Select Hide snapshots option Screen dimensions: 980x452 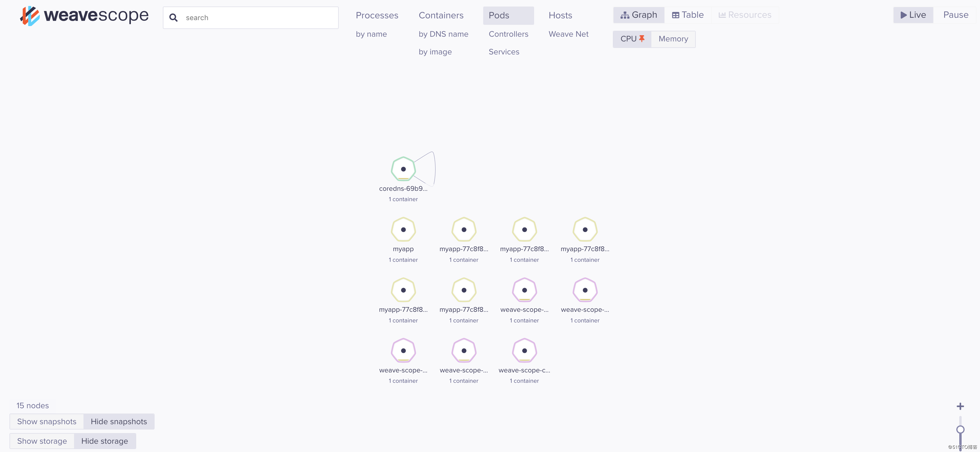(x=119, y=422)
